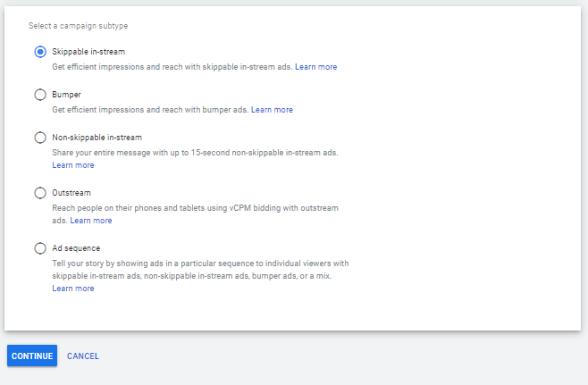Pick the Outstream radio button
The height and width of the screenshot is (385, 588).
click(40, 193)
